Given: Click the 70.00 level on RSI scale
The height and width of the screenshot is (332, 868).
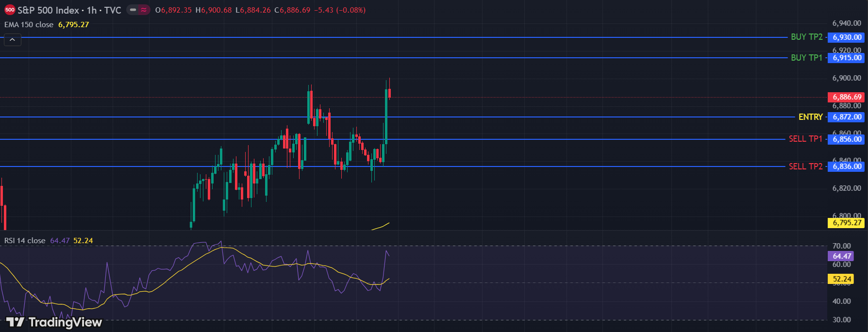Looking at the screenshot, I should 841,246.
